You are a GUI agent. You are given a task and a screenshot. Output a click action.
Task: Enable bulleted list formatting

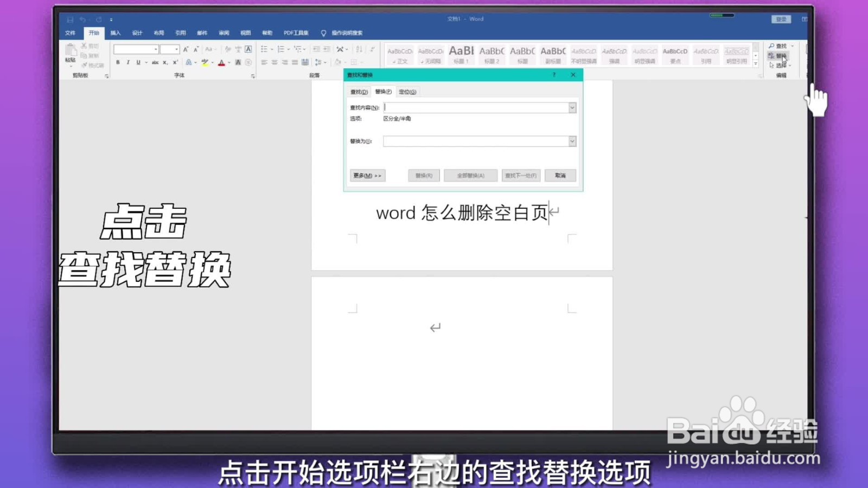tap(264, 48)
